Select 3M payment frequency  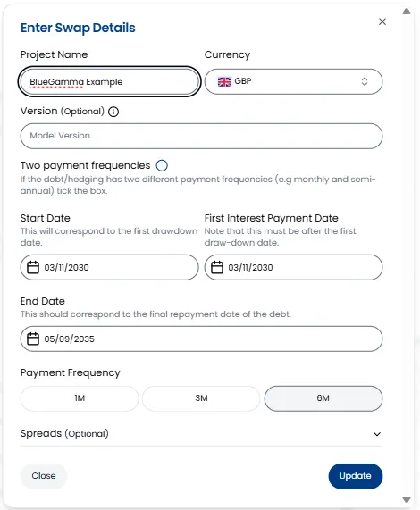point(201,398)
